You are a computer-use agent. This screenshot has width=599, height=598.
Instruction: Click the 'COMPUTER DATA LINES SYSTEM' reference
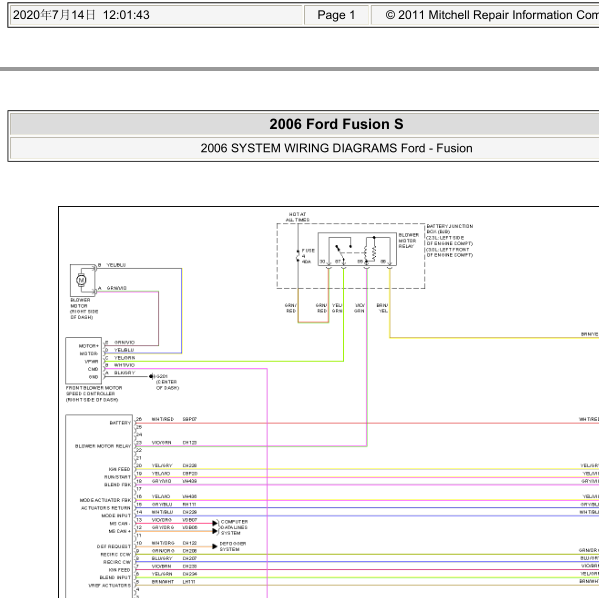coord(234,527)
